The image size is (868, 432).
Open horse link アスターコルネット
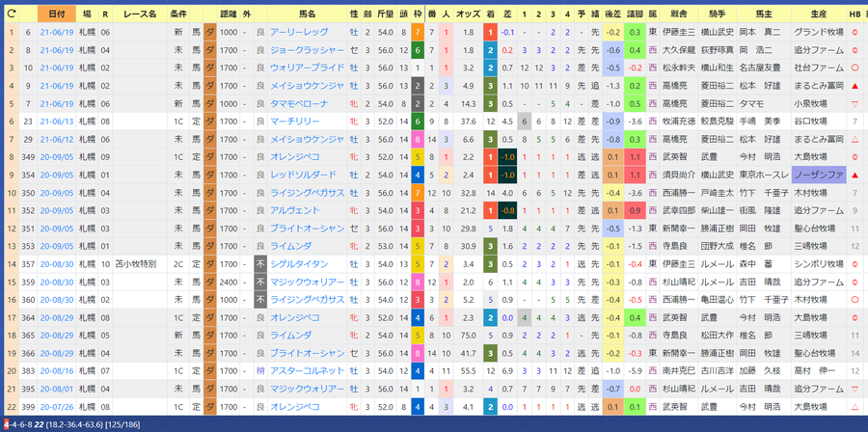coord(308,371)
